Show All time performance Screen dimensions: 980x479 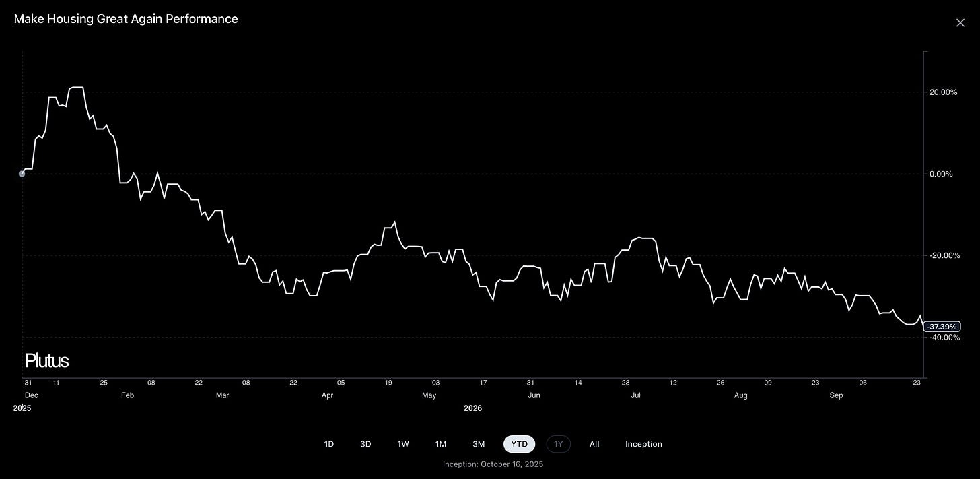[594, 444]
